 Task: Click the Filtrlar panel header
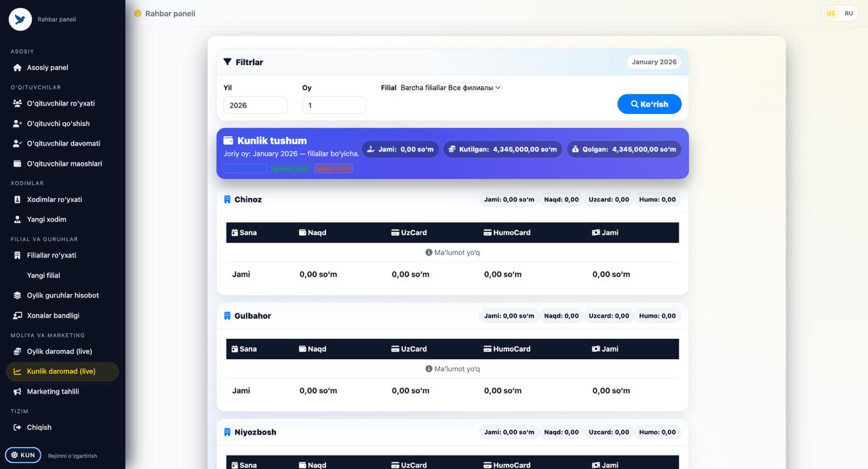point(250,62)
